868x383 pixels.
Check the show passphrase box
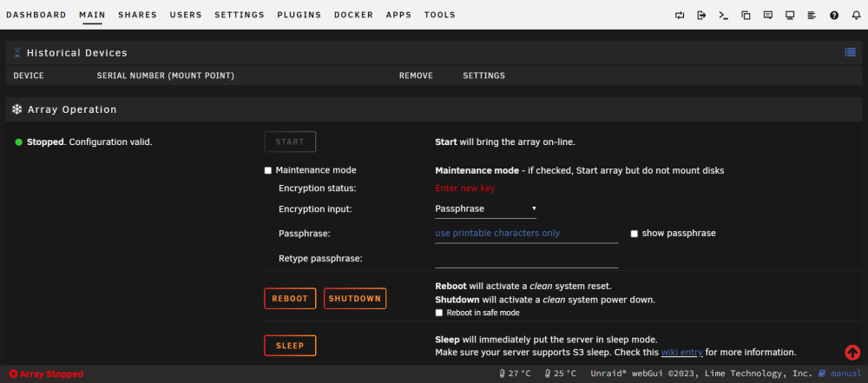[635, 234]
